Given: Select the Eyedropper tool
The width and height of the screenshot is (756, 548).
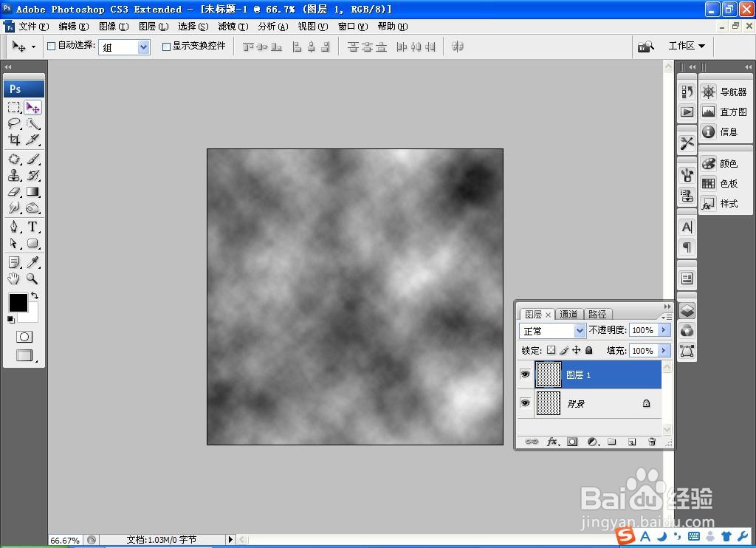Looking at the screenshot, I should pos(32,262).
